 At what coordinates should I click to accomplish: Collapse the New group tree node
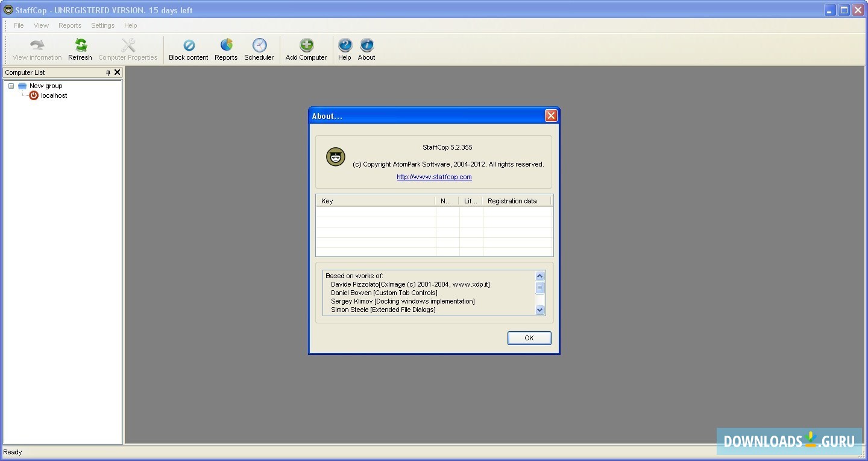[x=11, y=86]
